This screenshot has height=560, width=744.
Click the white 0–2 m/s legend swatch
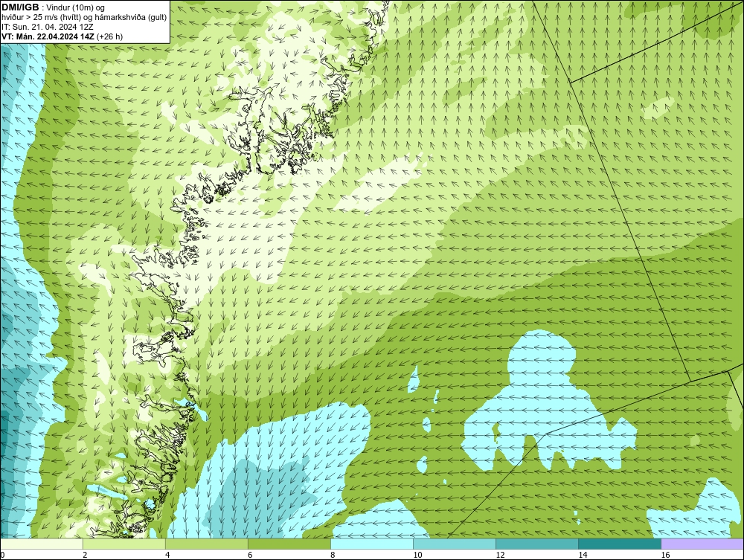(x=42, y=544)
